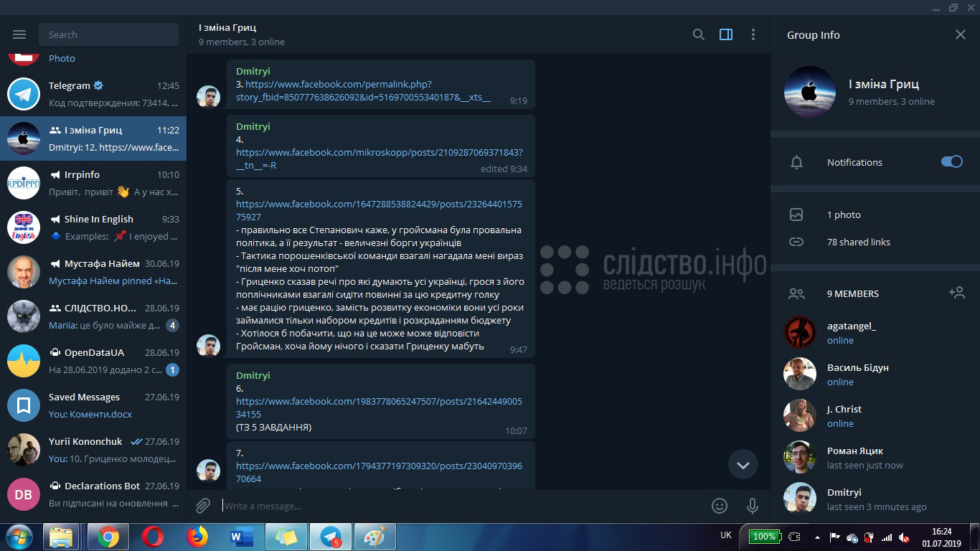Switch to Microsoft Word on the taskbar
The height and width of the screenshot is (551, 980).
tap(241, 537)
